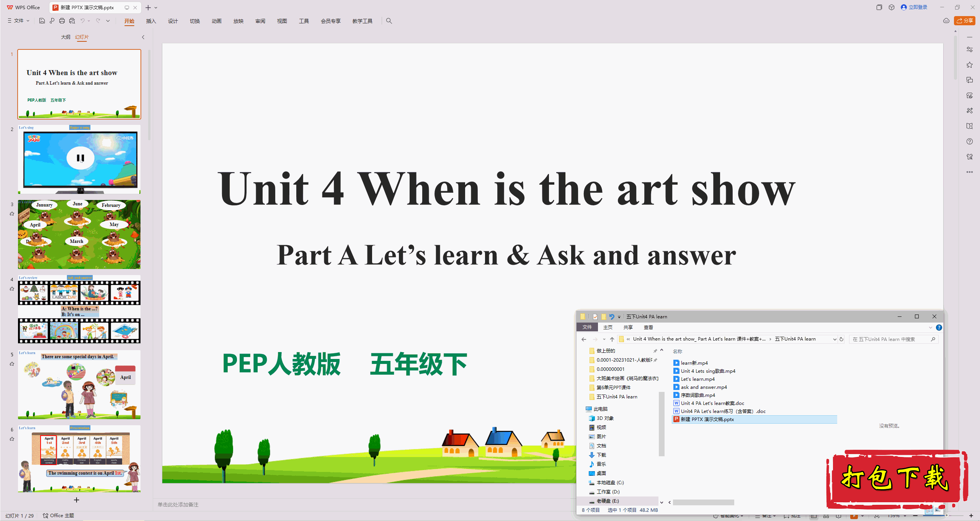Collapse the slide thumbnail panel chevron
Viewport: 980px width, 521px height.
[143, 37]
